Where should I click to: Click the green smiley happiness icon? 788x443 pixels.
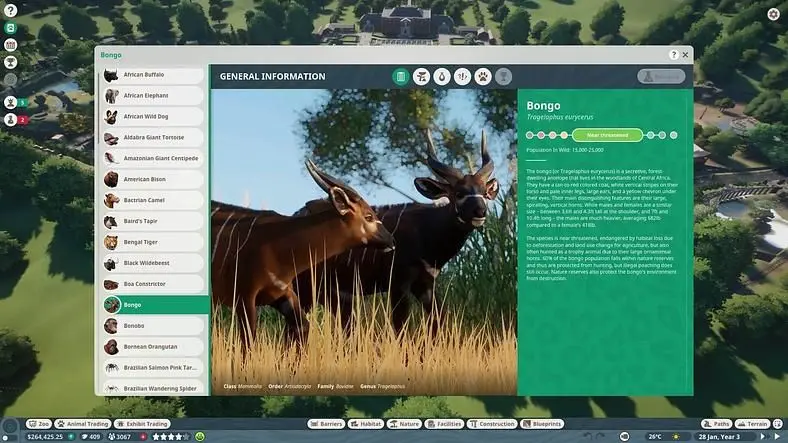(200, 436)
